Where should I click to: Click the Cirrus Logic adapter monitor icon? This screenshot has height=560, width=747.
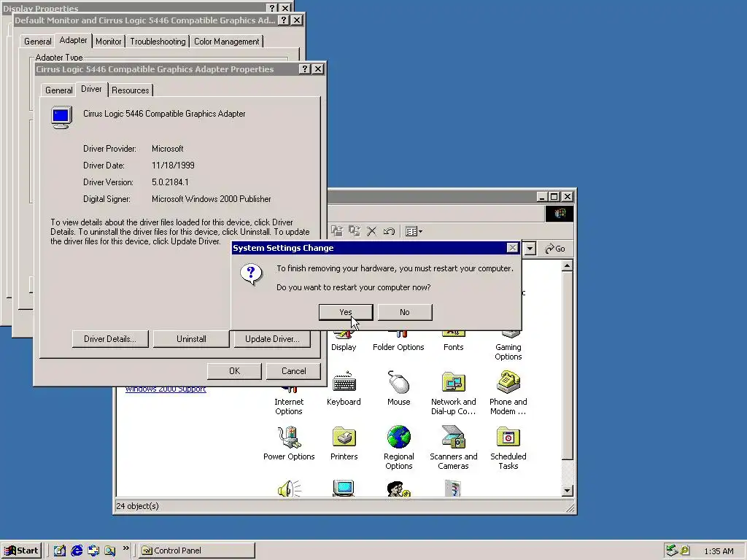(61, 117)
